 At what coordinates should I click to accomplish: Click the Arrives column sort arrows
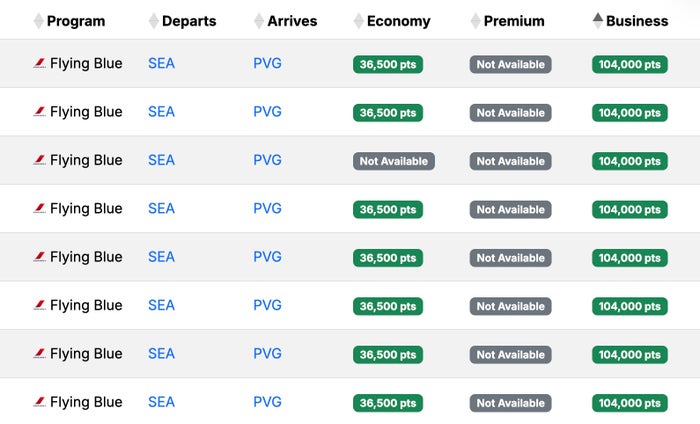point(259,21)
